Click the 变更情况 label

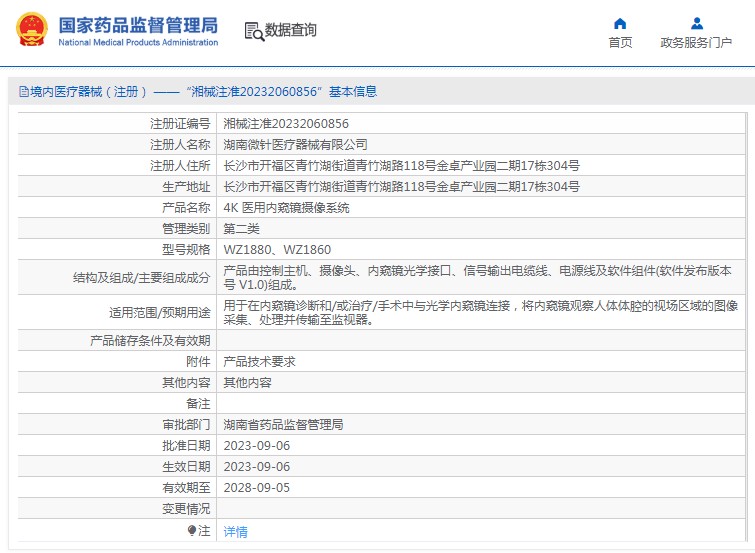coord(186,509)
